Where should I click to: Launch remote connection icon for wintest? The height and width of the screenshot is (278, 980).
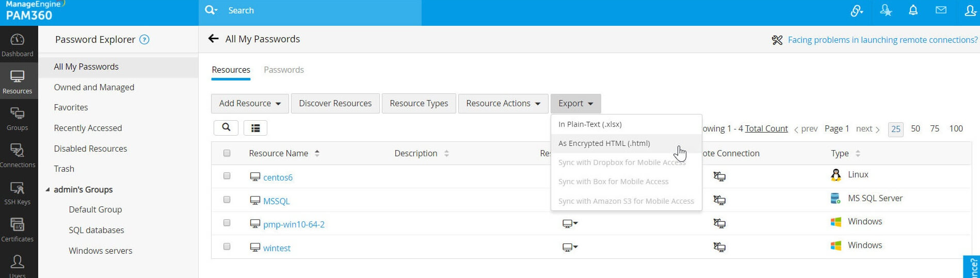pos(719,248)
